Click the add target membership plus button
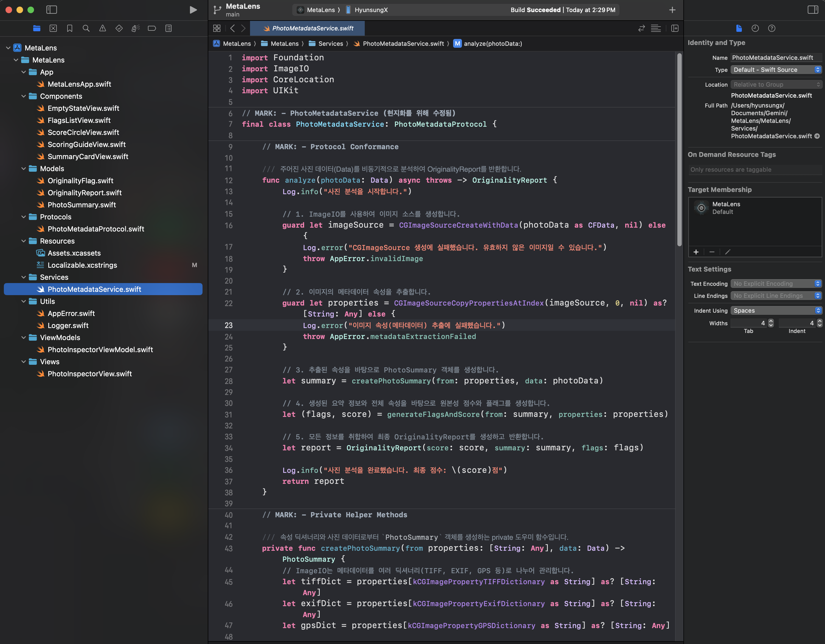This screenshot has width=825, height=644. pyautogui.click(x=696, y=252)
